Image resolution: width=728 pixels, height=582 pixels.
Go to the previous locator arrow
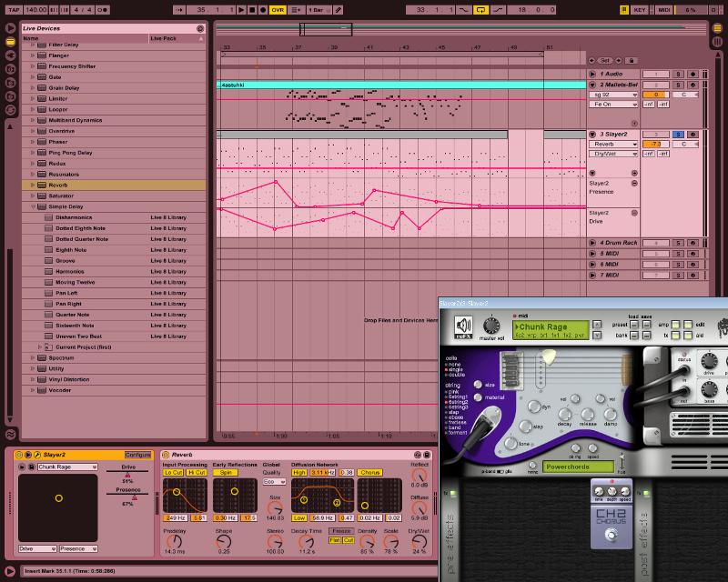[x=591, y=61]
